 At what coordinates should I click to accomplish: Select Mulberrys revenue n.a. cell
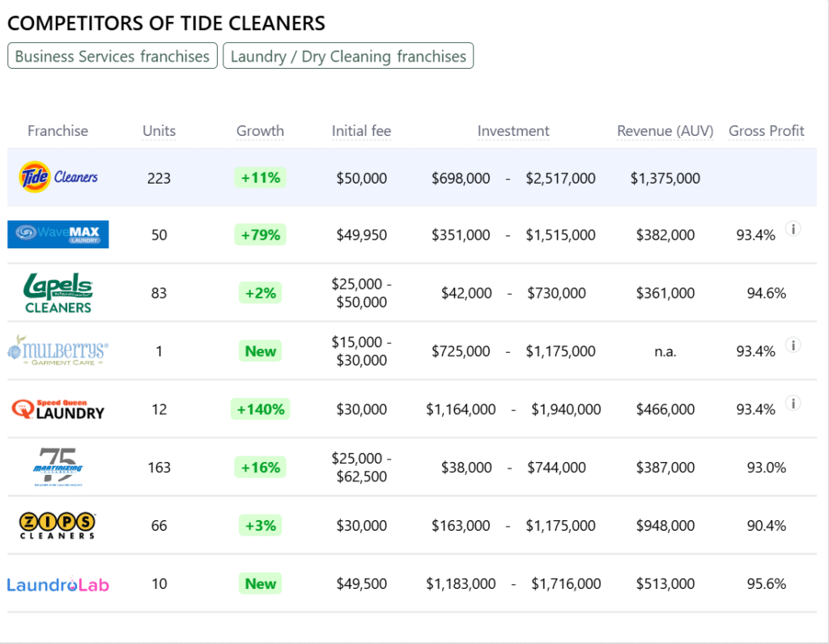(x=665, y=351)
